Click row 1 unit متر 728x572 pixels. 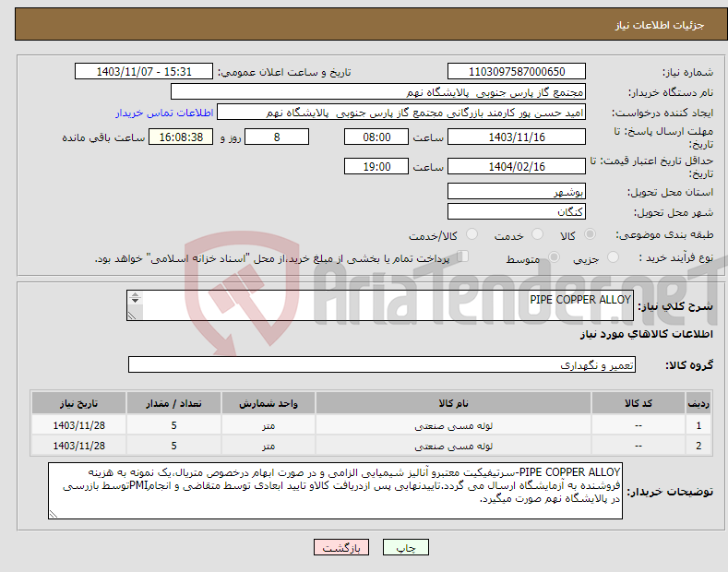[x=269, y=425]
